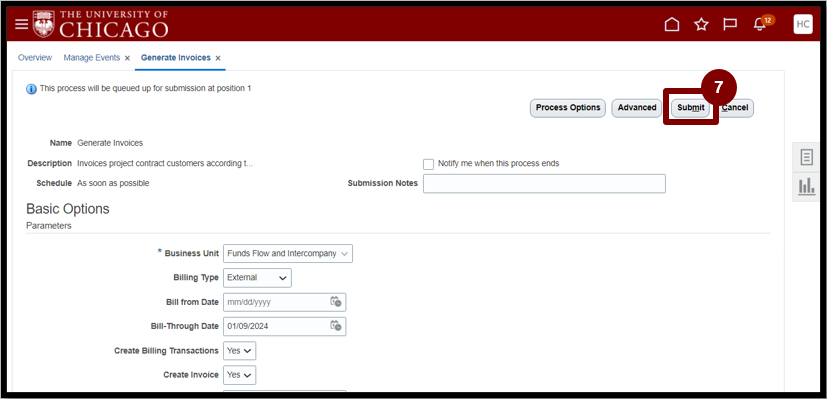This screenshot has width=827, height=399.
Task: Close the Manage Events tab
Action: (127, 58)
